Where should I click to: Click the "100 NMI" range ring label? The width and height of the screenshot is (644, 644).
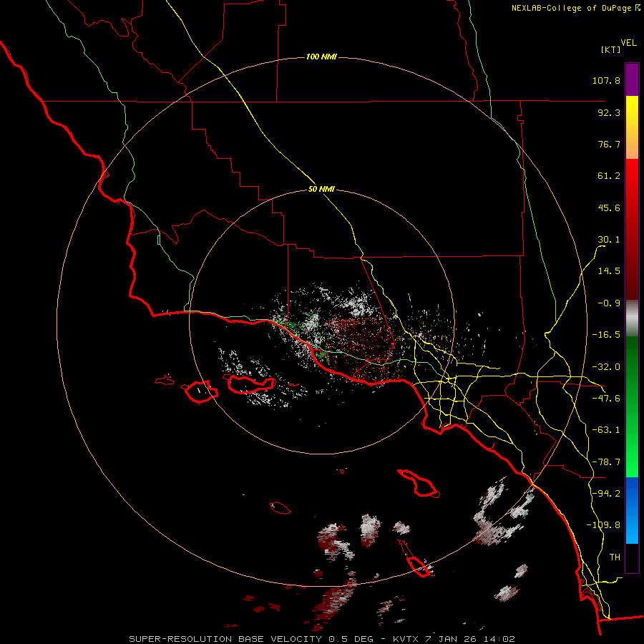pos(321,57)
